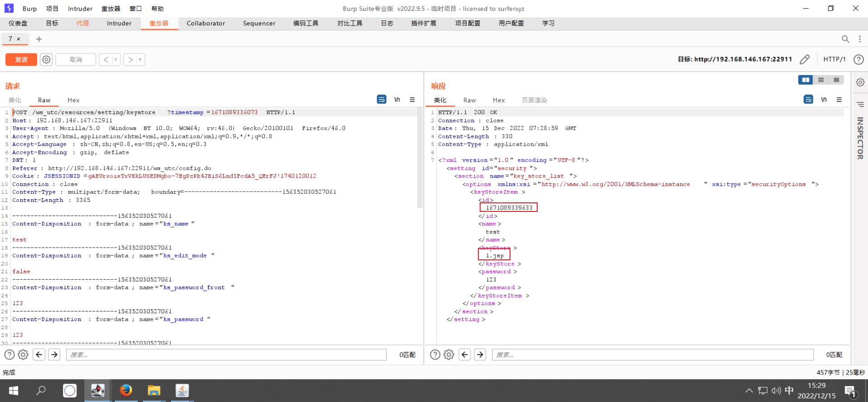Viewport: 868px width, 402px height.
Task: Select request Raw view tab
Action: pos(44,100)
